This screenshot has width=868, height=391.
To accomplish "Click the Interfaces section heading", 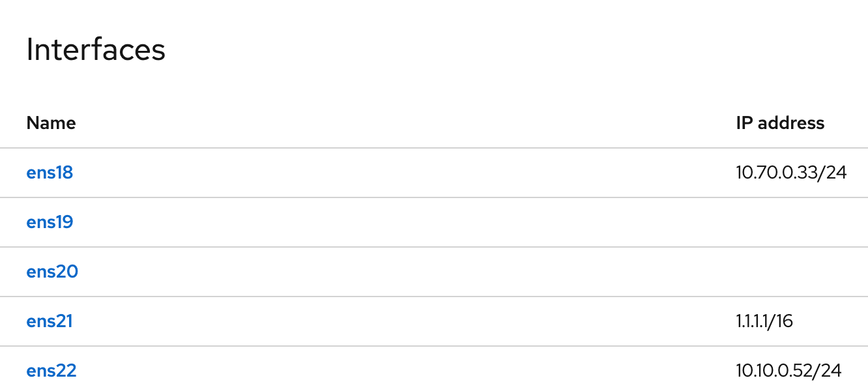I will pyautogui.click(x=96, y=50).
